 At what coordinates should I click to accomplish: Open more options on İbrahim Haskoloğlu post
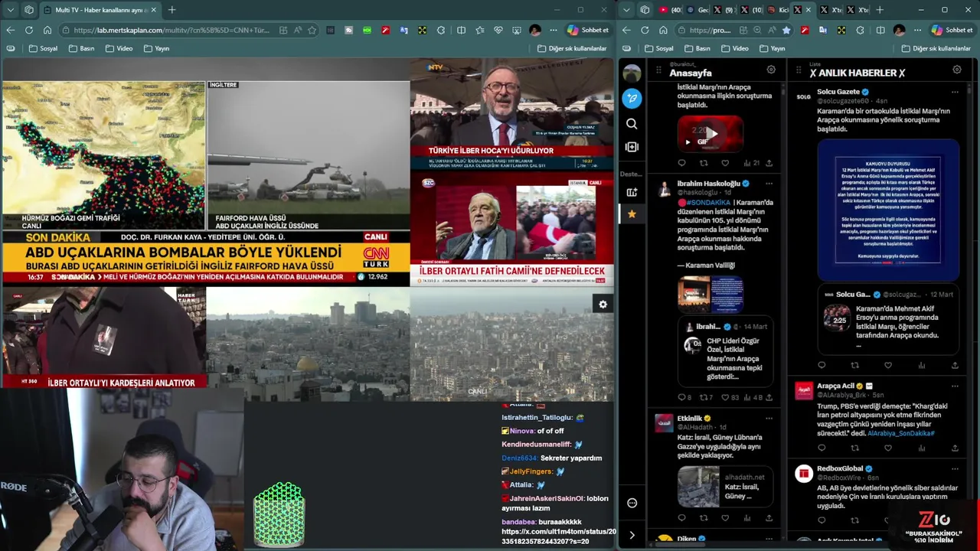(769, 184)
